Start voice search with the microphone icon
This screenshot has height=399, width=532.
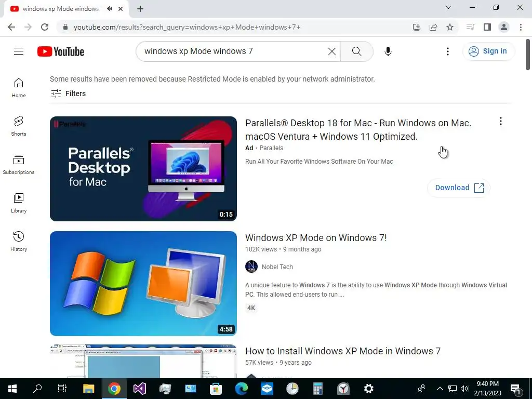(x=388, y=51)
